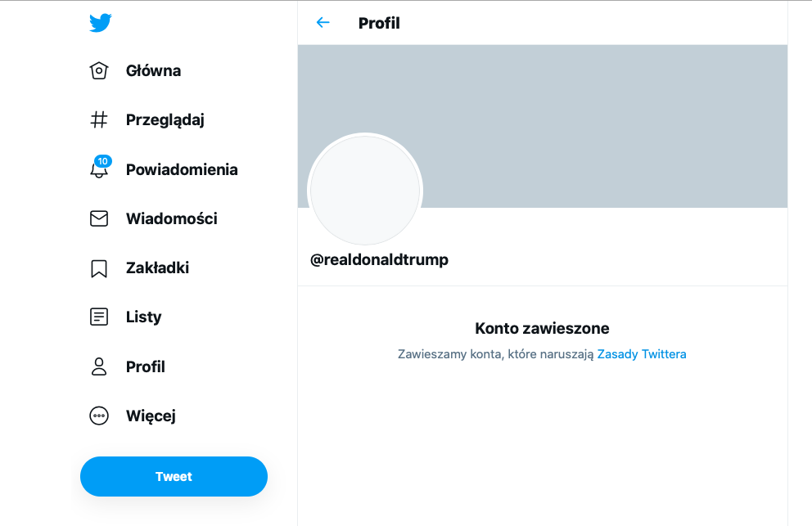Screen dimensions: 812x526
Task: Click the Twitter bird logo
Action: (x=100, y=23)
